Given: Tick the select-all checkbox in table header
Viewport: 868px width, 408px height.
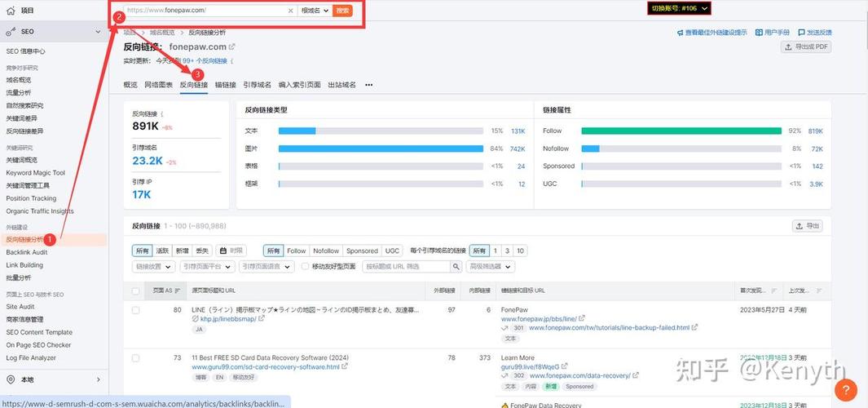Looking at the screenshot, I should (x=135, y=291).
